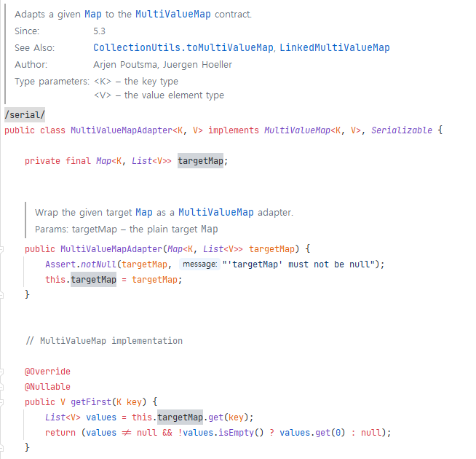Click MultiValueMapAdapter class name in declaration

[x=122, y=130]
